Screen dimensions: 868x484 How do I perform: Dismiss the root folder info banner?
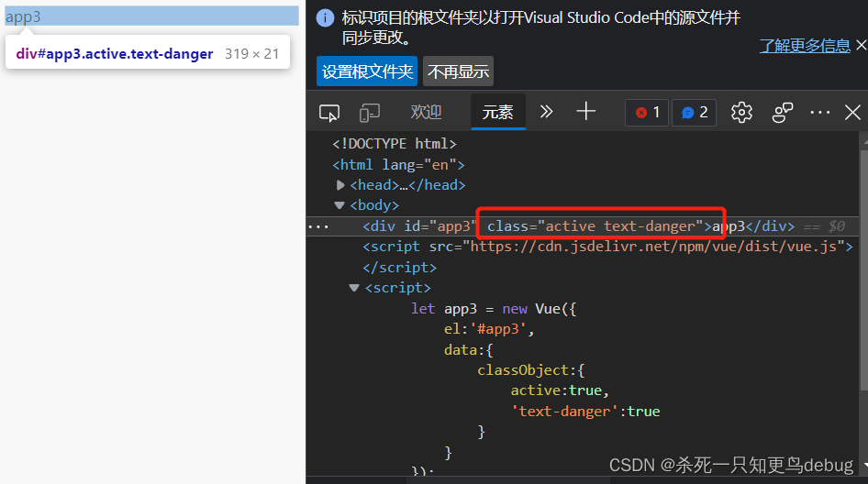pyautogui.click(x=862, y=45)
